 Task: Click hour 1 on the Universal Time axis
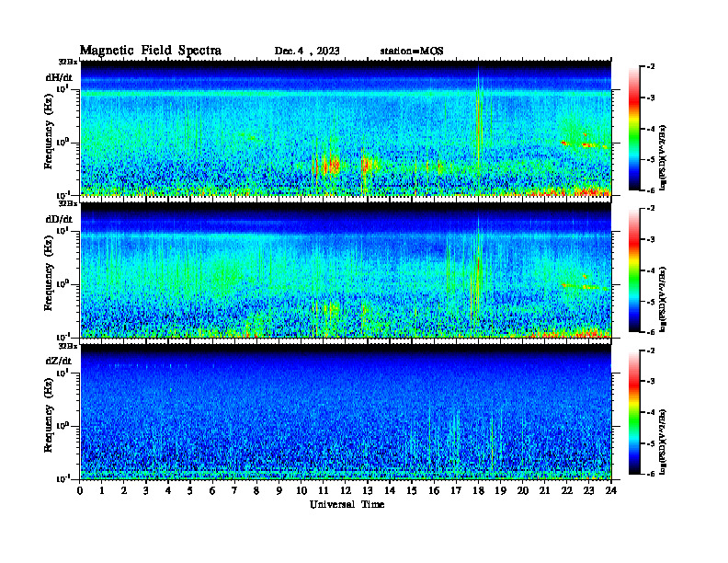click(x=102, y=490)
